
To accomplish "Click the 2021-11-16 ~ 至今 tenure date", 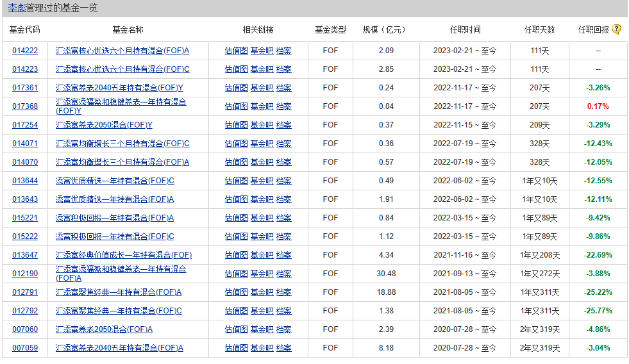I will click(x=465, y=255).
